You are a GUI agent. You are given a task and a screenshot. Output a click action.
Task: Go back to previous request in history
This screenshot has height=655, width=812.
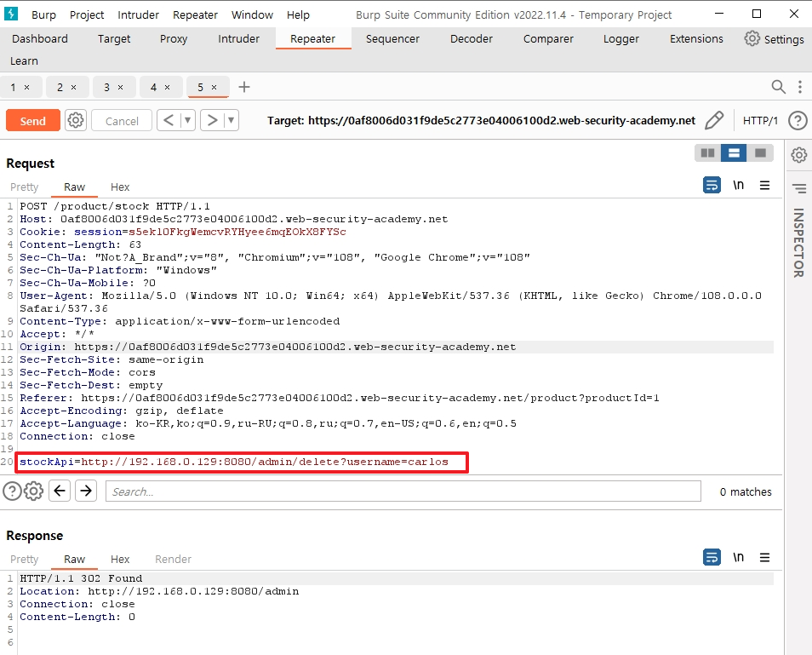point(169,121)
